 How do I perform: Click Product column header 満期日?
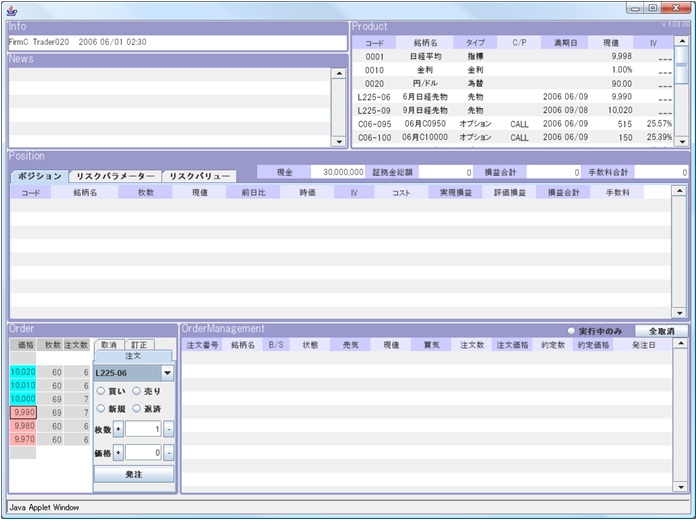(565, 43)
